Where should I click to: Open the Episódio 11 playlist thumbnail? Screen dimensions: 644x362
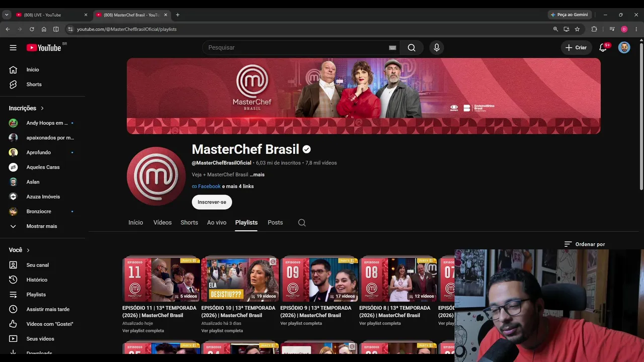click(161, 279)
